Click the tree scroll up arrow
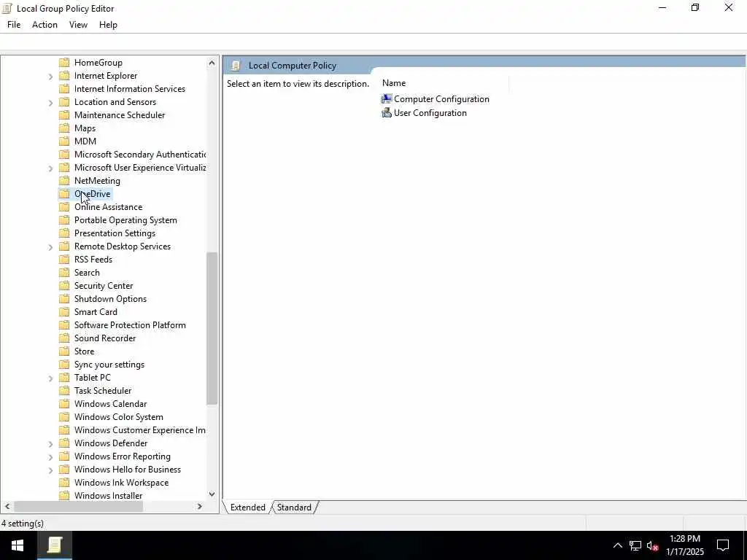 pos(212,63)
